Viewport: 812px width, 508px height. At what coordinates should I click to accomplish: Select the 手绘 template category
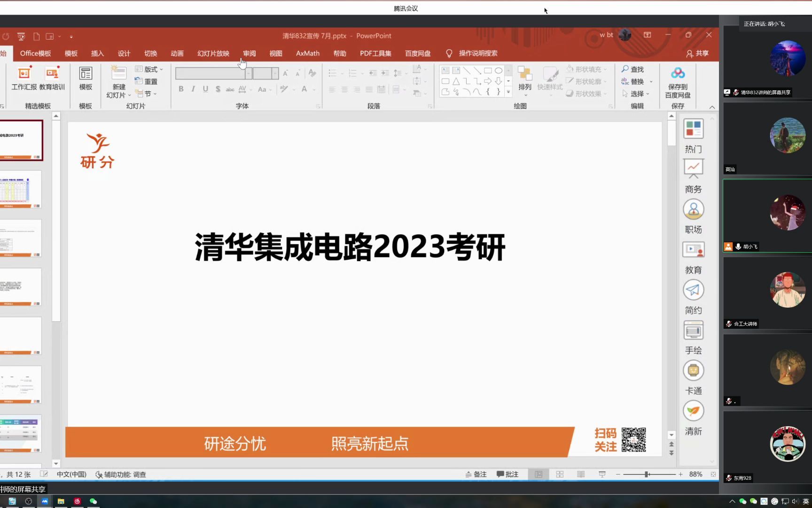[x=693, y=337]
